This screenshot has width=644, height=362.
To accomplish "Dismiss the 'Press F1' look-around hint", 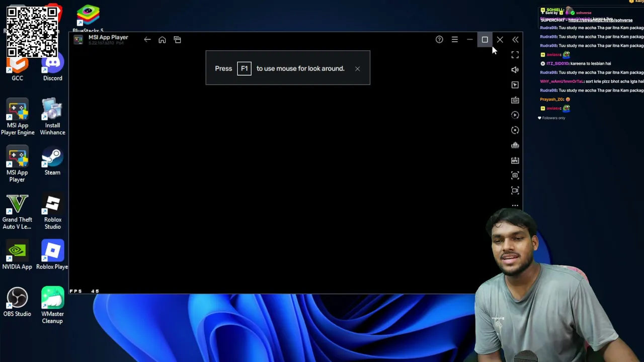I will pos(357,68).
